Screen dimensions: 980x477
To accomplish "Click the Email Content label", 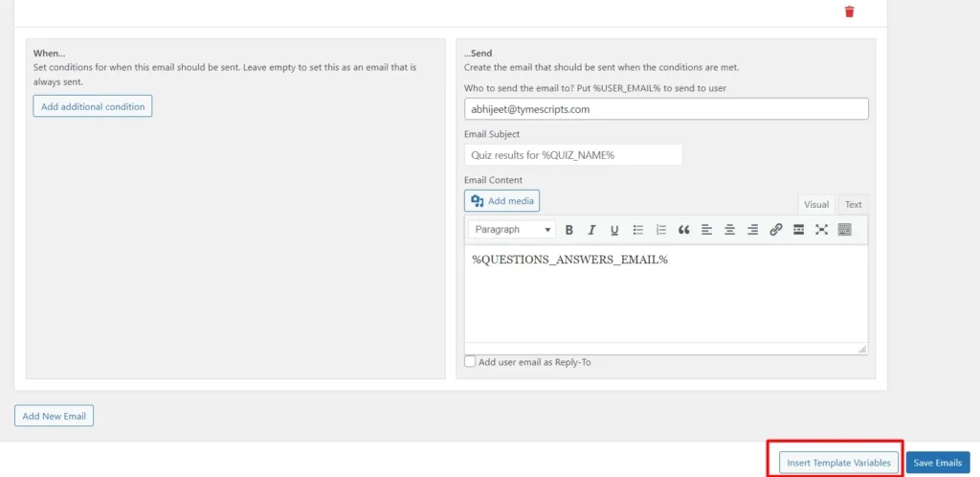I will pos(493,180).
